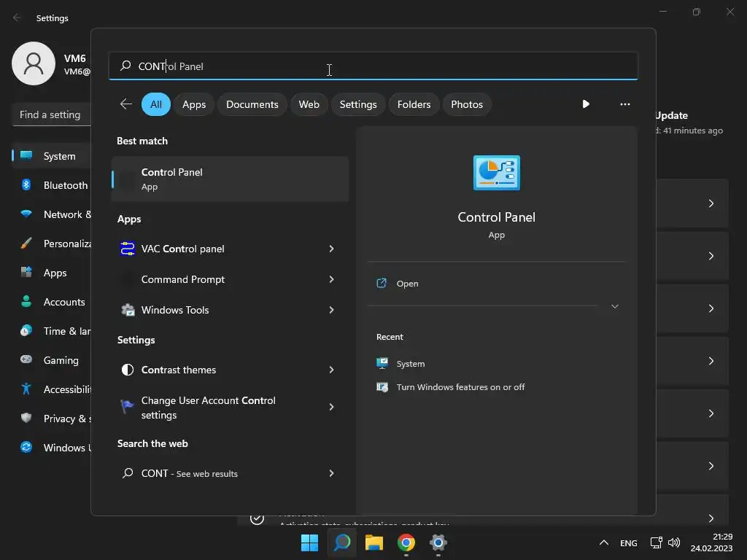
Task: Click the Windows Tools gear icon
Action: [x=128, y=310]
